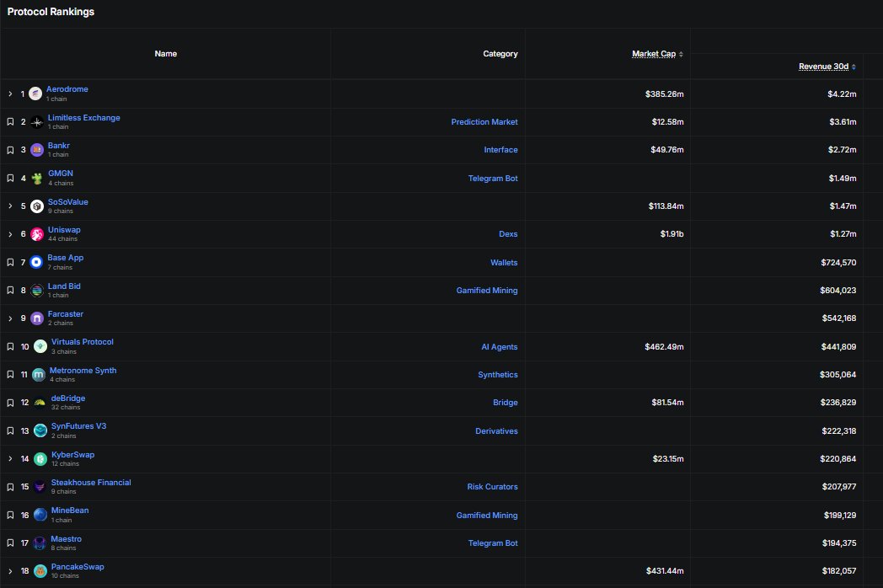
Task: Click the Category column header
Action: tap(500, 54)
